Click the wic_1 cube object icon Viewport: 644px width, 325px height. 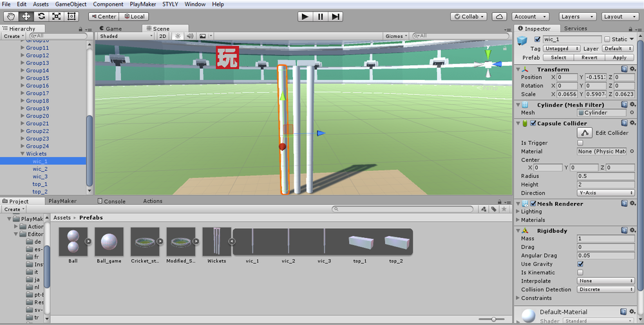522,41
